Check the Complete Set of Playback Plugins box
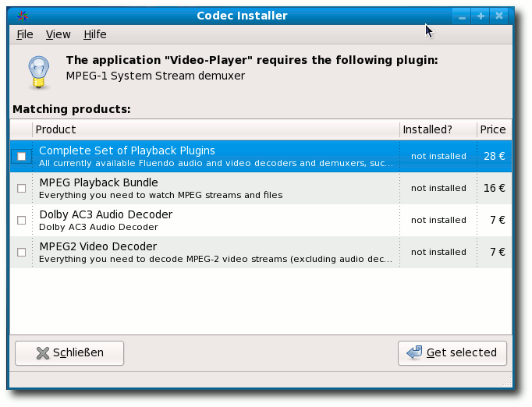This screenshot has height=407, width=532. (21, 157)
